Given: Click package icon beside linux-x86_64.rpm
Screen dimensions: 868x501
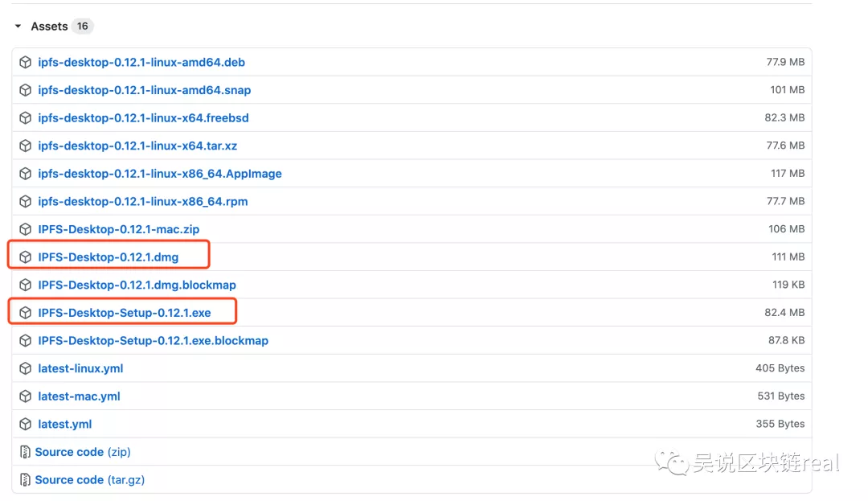Looking at the screenshot, I should [x=26, y=202].
